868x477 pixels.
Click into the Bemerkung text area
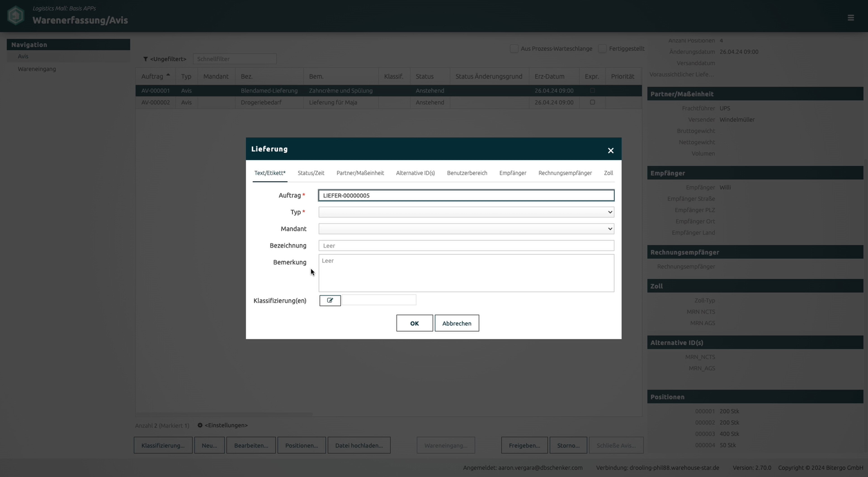click(466, 273)
